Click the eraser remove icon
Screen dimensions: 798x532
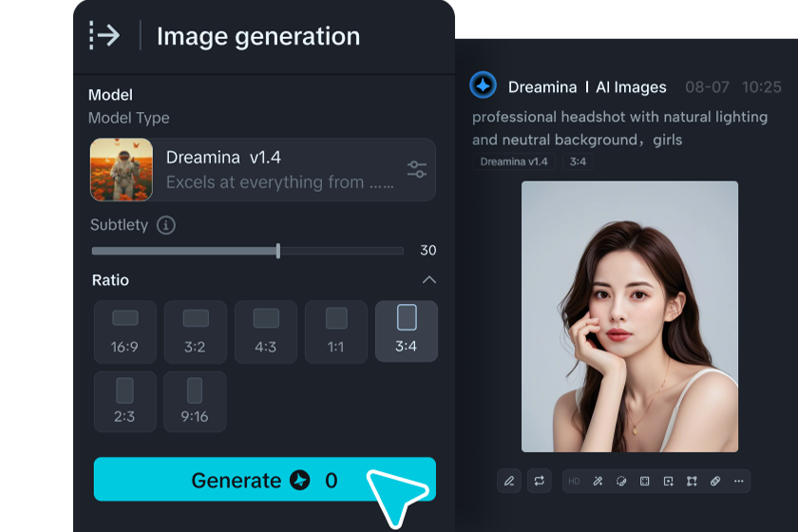pos(715,481)
